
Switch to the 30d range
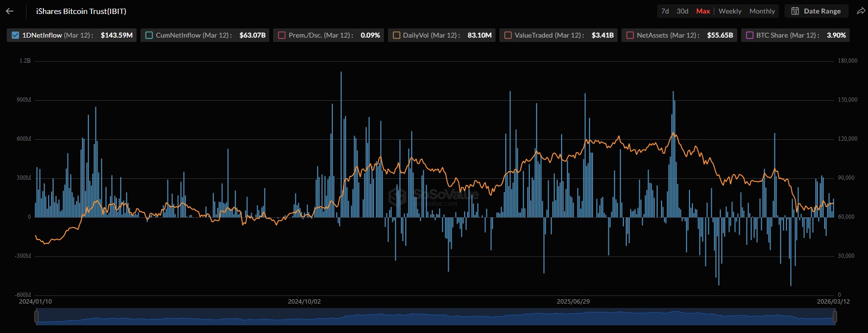point(682,11)
